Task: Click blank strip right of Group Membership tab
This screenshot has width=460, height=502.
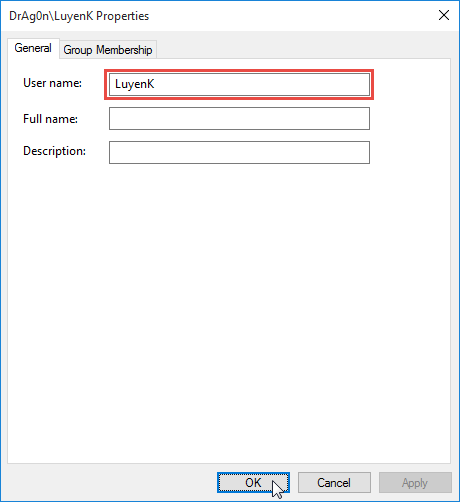Action: (303, 49)
